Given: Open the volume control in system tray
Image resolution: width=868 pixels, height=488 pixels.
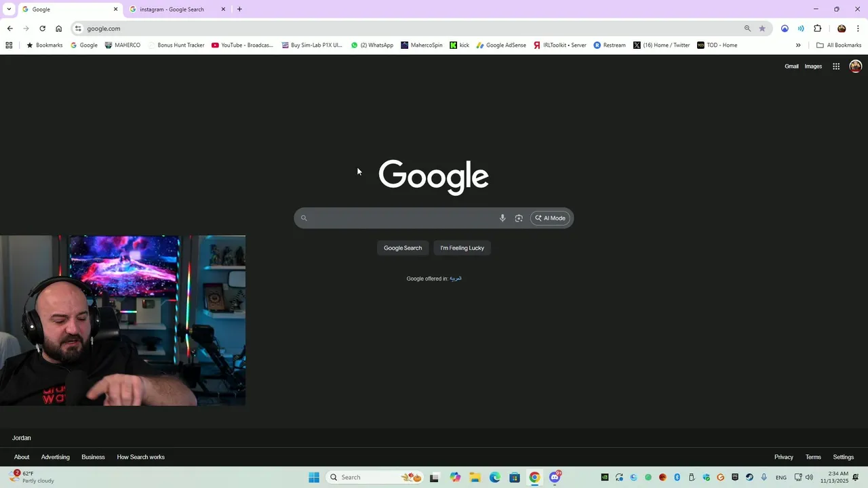Looking at the screenshot, I should [x=809, y=477].
